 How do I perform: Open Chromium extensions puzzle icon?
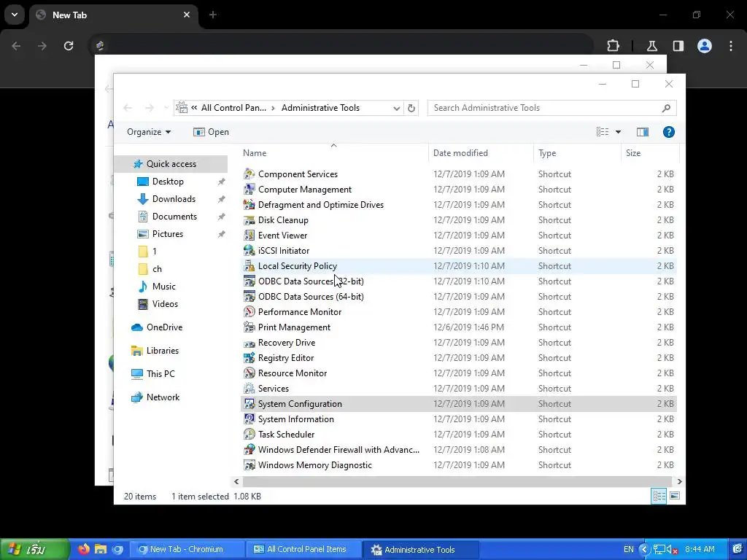(613, 46)
